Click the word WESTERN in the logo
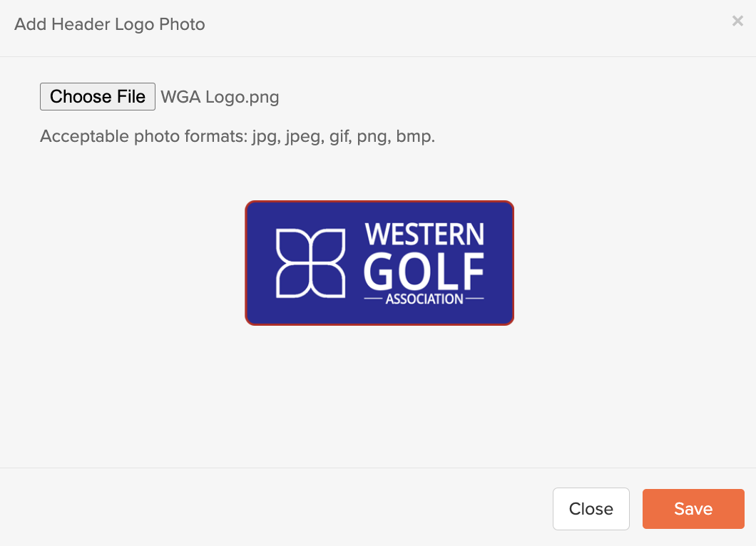This screenshot has width=756, height=546. click(x=424, y=235)
